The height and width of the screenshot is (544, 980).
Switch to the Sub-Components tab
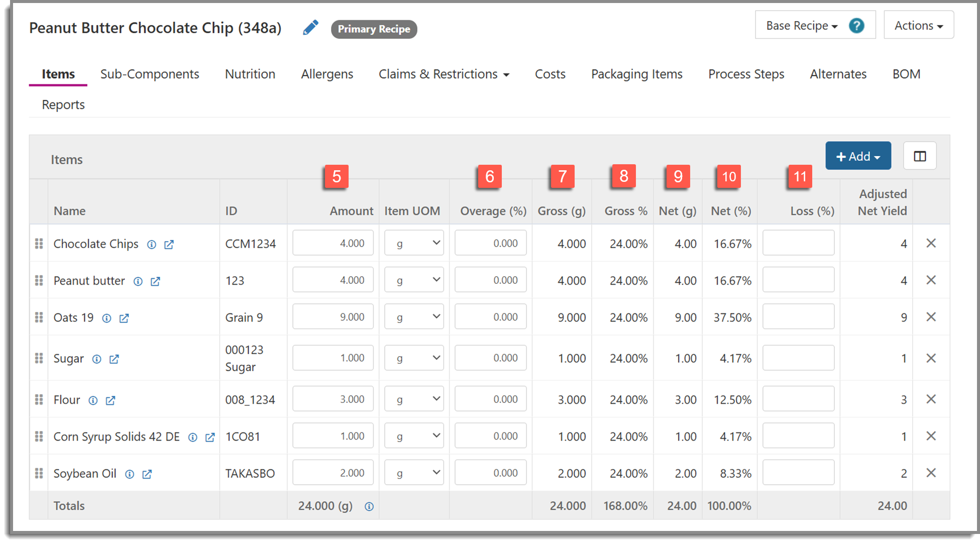coord(150,74)
